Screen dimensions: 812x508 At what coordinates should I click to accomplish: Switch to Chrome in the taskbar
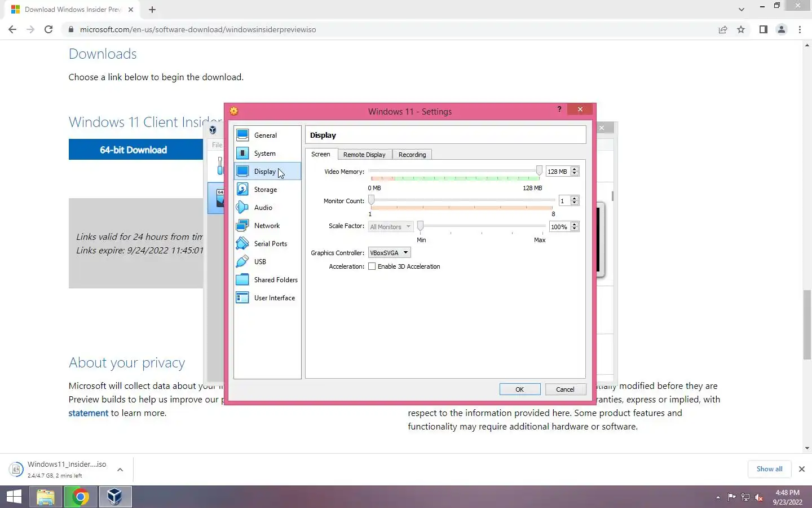tap(81, 497)
